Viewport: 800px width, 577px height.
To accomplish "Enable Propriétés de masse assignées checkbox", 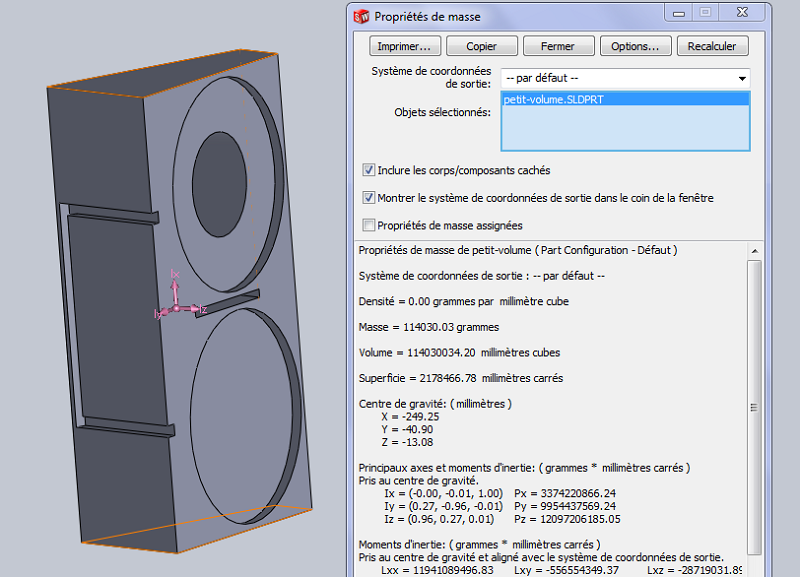I will tap(368, 225).
